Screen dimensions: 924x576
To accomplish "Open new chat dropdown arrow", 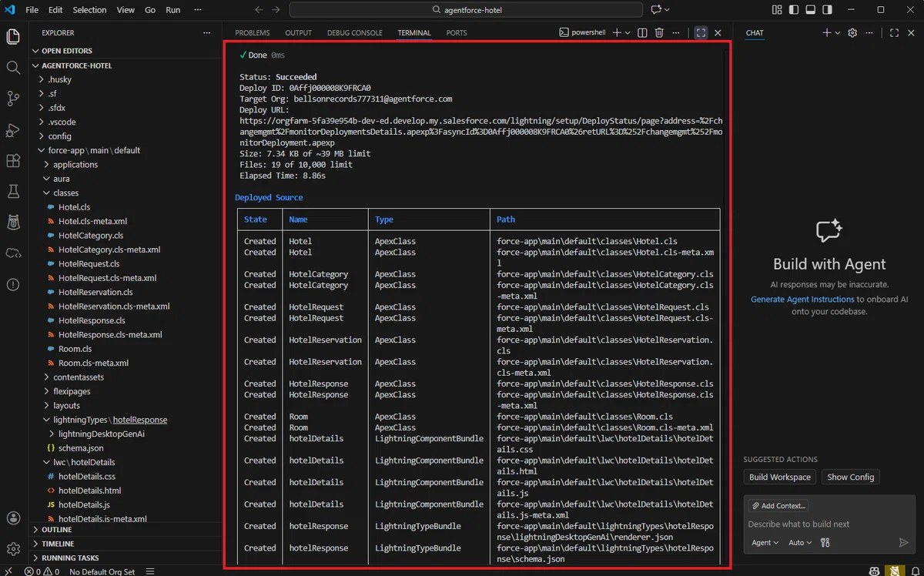I will [838, 33].
